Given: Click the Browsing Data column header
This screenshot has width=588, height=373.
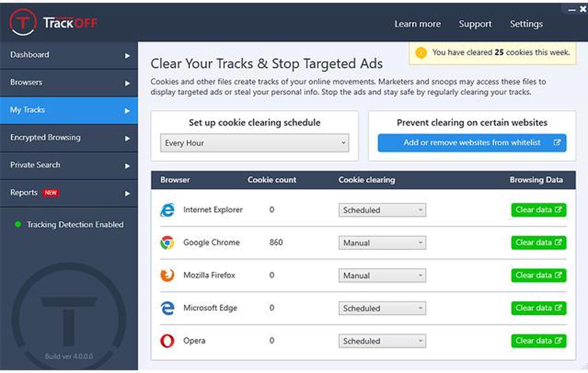Looking at the screenshot, I should click(x=536, y=180).
